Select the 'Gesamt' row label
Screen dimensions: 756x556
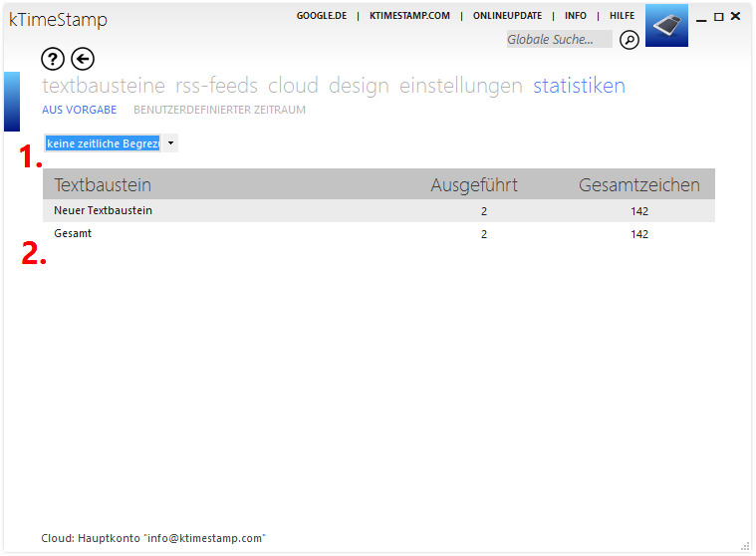click(x=73, y=233)
